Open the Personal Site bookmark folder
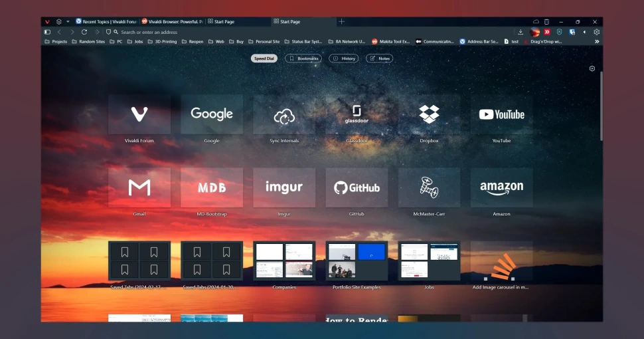This screenshot has width=644, height=339. pos(264,42)
